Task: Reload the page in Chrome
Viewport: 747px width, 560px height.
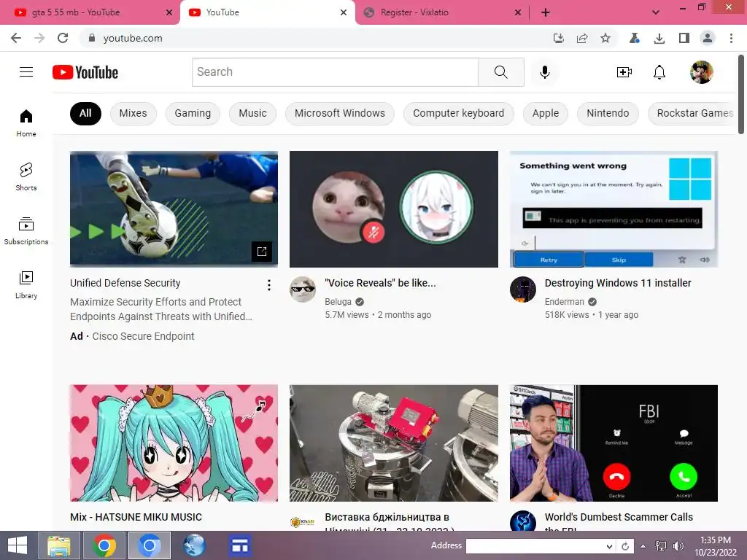Action: pyautogui.click(x=63, y=38)
